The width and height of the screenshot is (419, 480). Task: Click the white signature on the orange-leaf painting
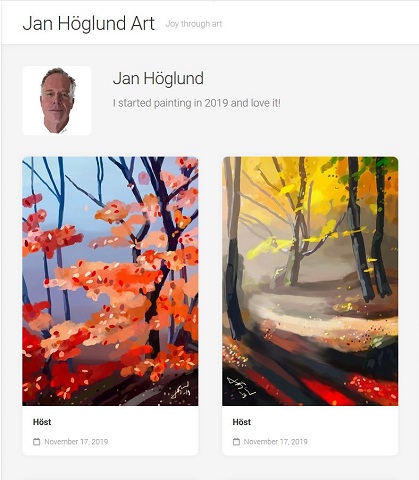click(x=181, y=391)
